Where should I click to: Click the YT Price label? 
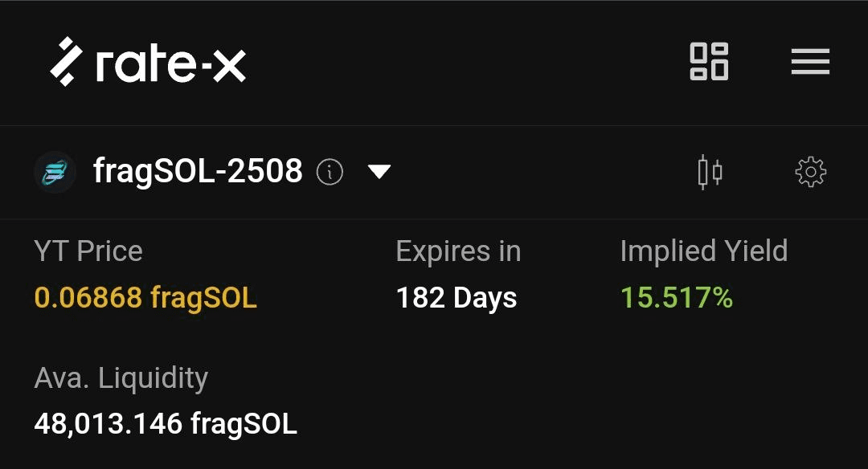point(88,251)
